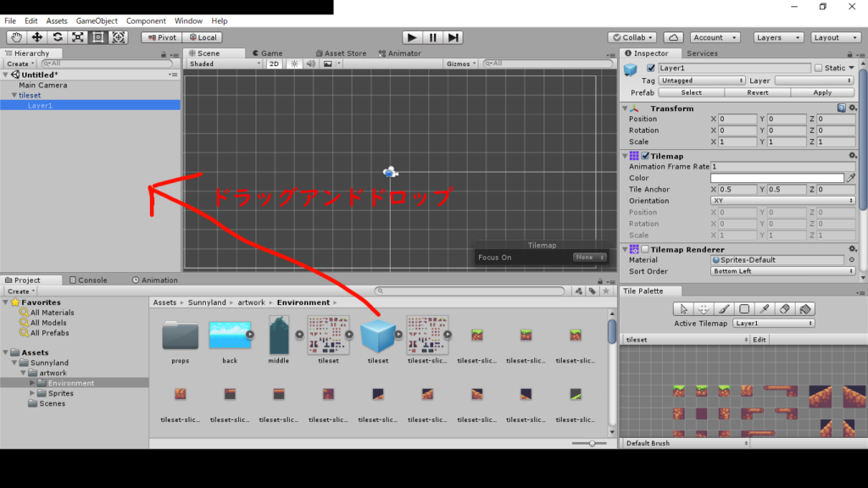Toggle scene lighting sun icon
Image resolution: width=868 pixels, height=488 pixels.
tap(294, 64)
